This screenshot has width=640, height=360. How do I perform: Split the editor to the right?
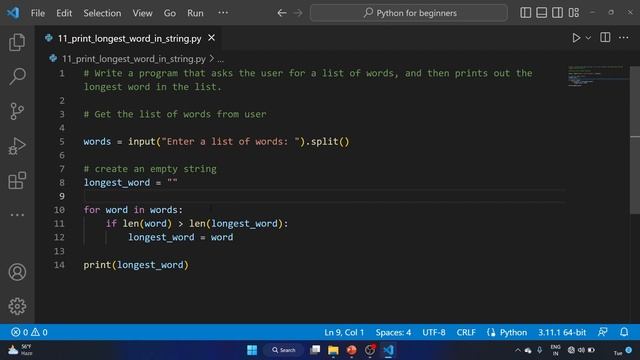[x=605, y=38]
